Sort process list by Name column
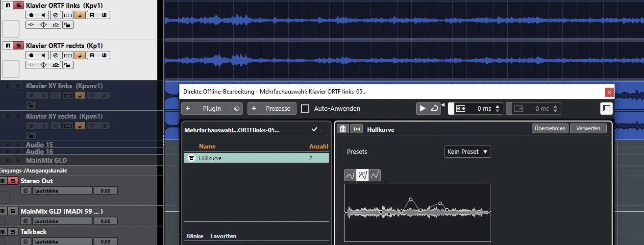 click(207, 146)
